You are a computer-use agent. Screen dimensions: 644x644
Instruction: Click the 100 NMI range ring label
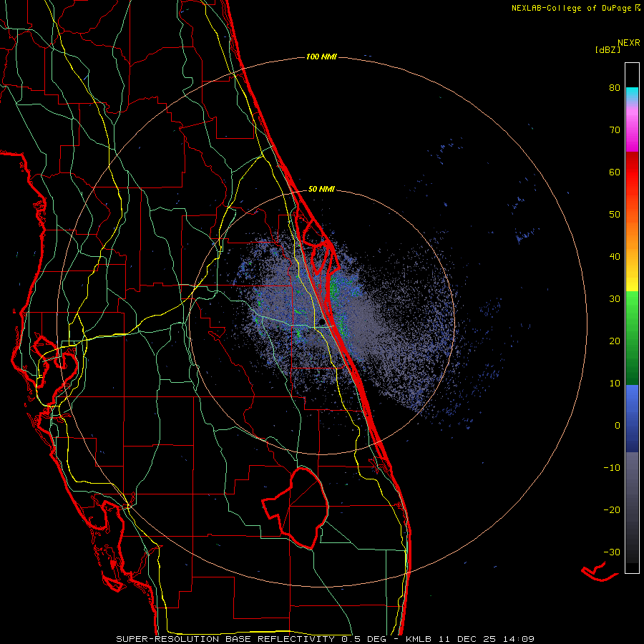pos(321,57)
